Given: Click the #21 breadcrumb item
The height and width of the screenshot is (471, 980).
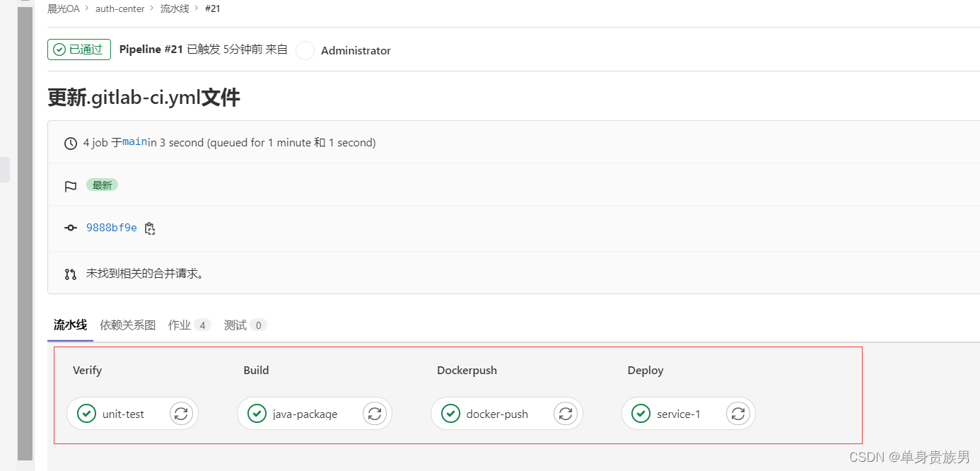Looking at the screenshot, I should (x=212, y=8).
